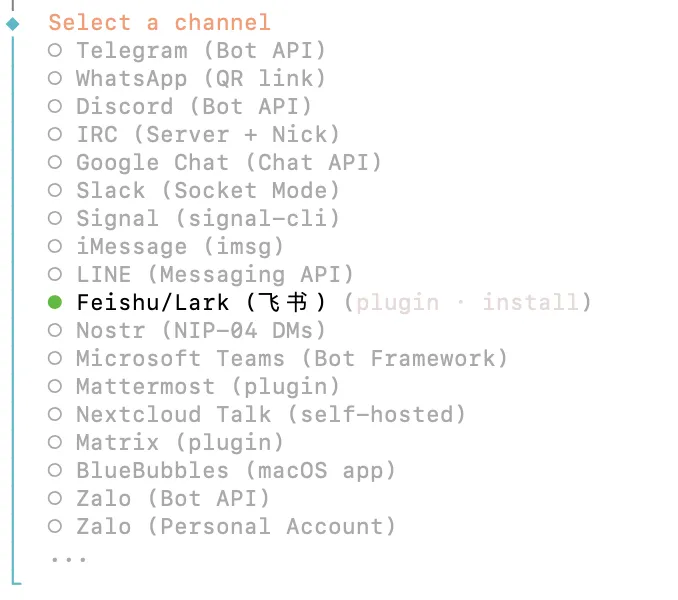The height and width of the screenshot is (600, 678).
Task: Click the ellipsis for more channels
Action: coord(68,557)
